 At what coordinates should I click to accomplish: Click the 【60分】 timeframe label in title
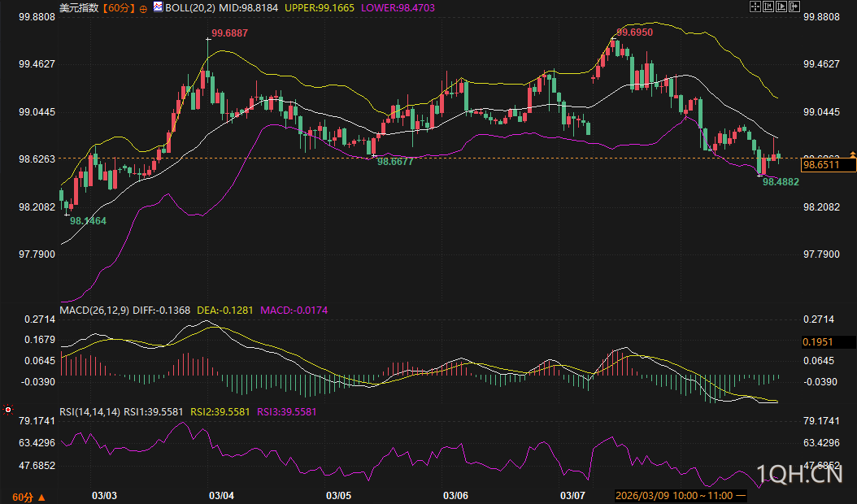[119, 7]
